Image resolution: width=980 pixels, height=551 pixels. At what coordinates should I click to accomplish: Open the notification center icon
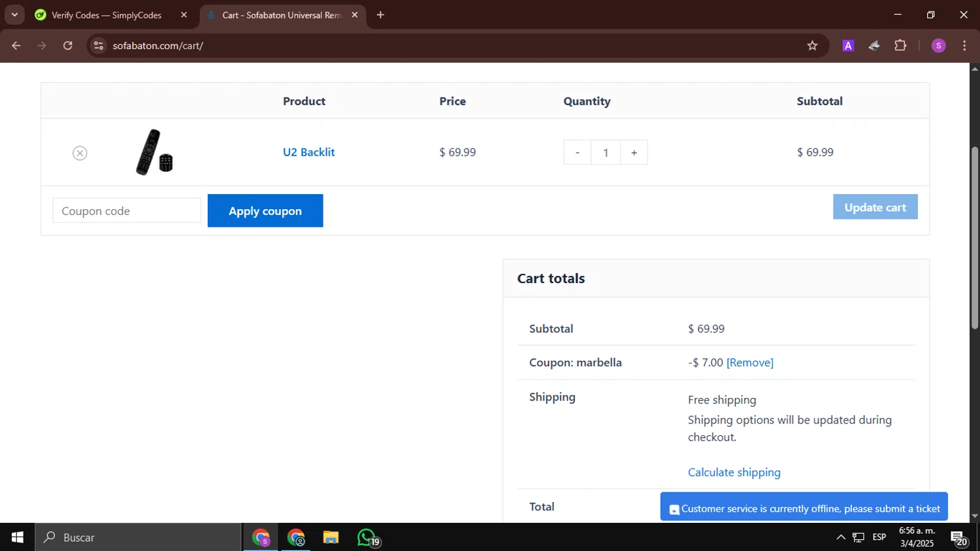tap(959, 538)
